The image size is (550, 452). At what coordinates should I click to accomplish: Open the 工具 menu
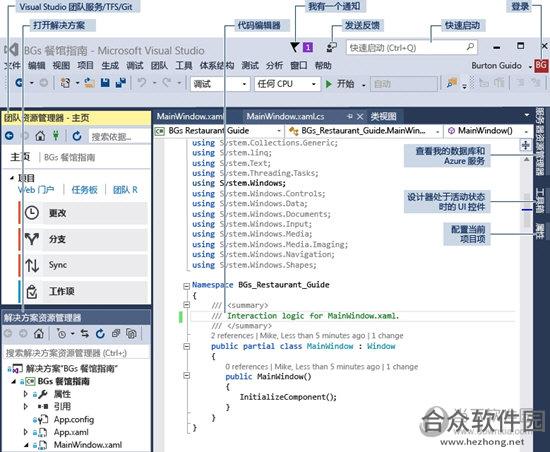183,65
